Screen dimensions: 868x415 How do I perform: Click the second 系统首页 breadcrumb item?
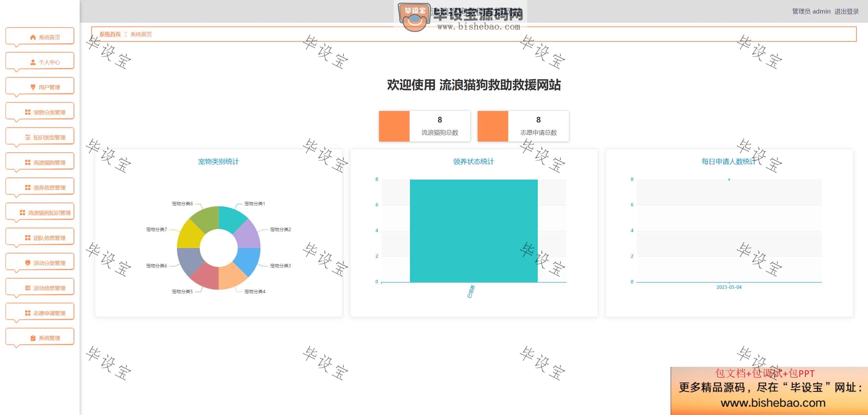(141, 34)
